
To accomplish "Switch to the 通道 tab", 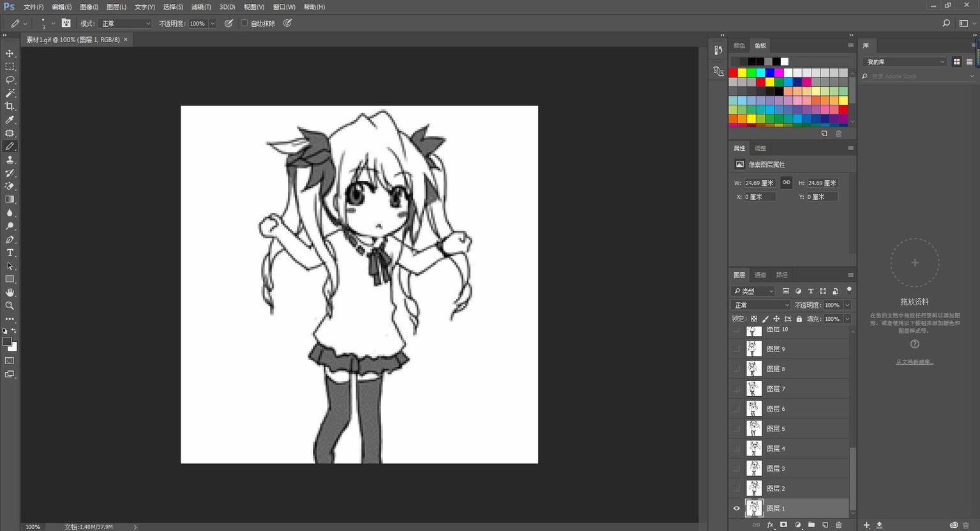I will coord(760,275).
